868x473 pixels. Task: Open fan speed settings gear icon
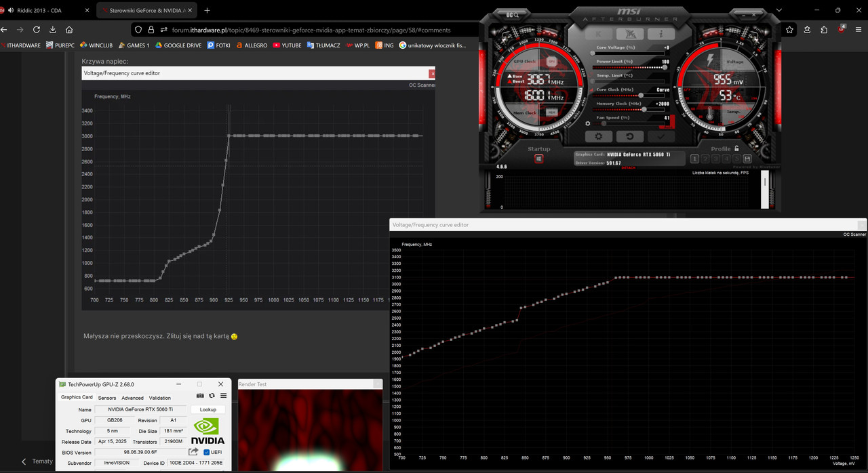pyautogui.click(x=587, y=123)
